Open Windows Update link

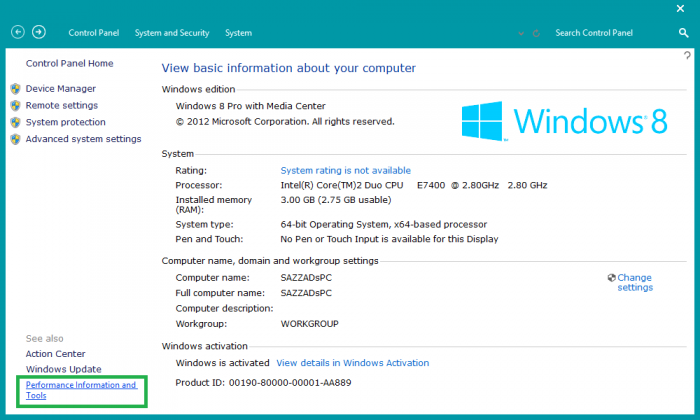point(63,369)
